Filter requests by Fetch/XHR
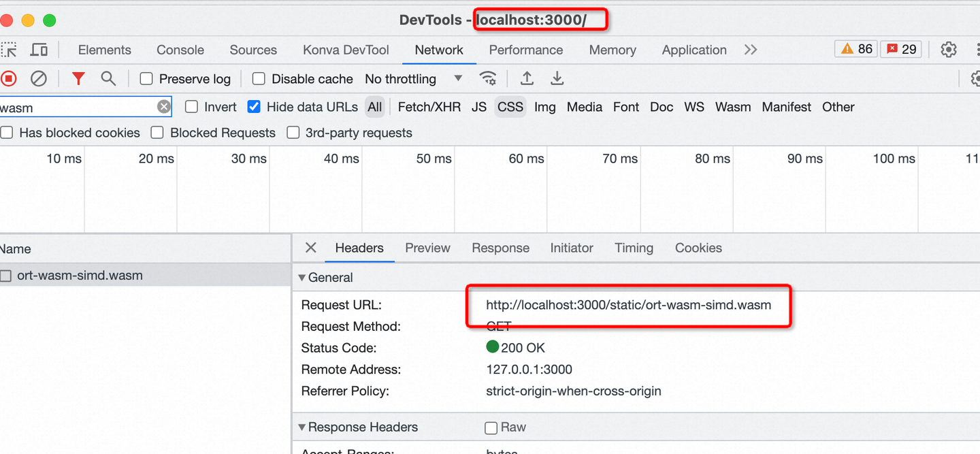This screenshot has height=454, width=980. tap(429, 107)
